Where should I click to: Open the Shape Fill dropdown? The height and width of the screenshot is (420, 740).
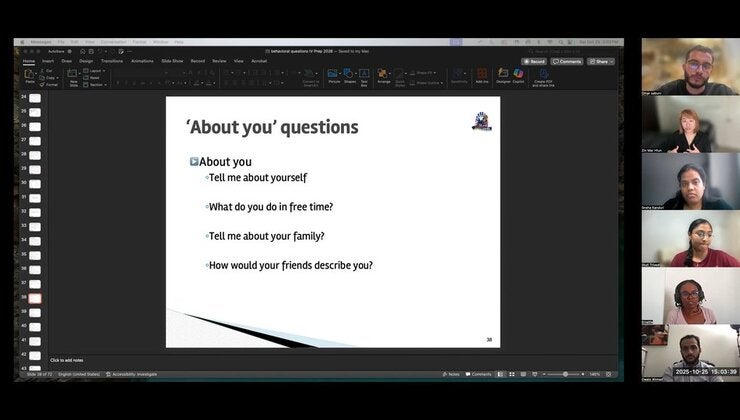[x=423, y=73]
